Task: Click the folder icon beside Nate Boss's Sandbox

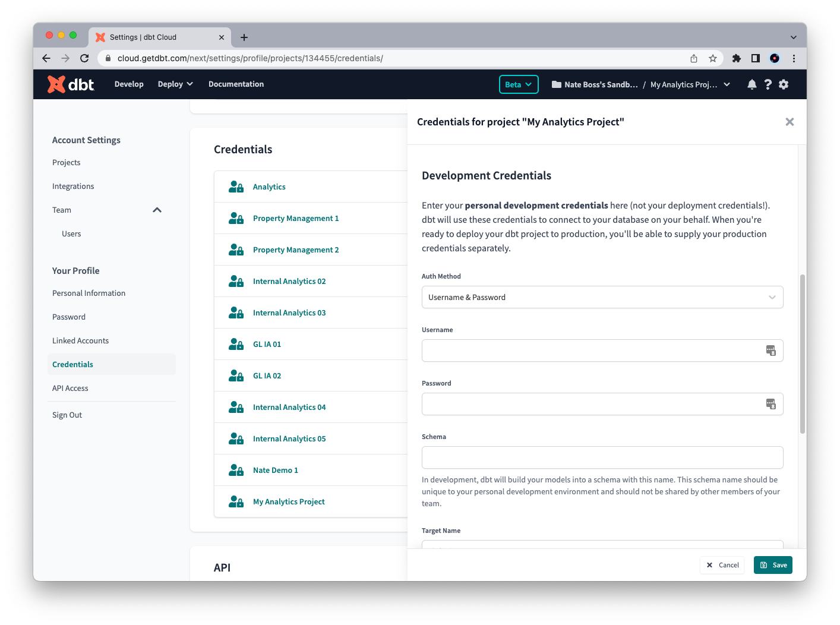Action: point(556,84)
